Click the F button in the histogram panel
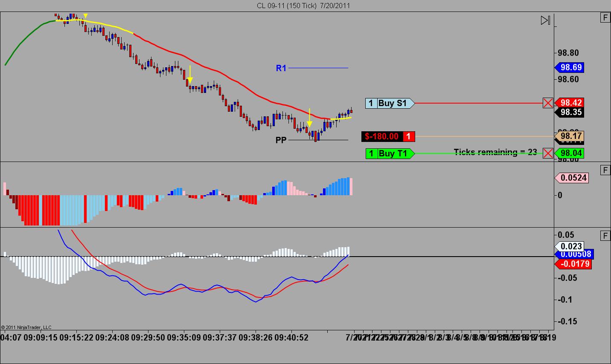 [605, 170]
